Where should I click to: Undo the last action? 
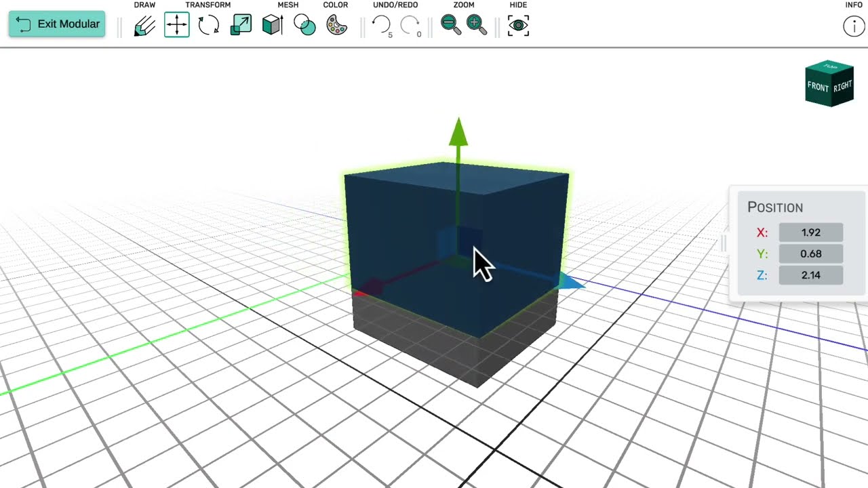tap(382, 26)
